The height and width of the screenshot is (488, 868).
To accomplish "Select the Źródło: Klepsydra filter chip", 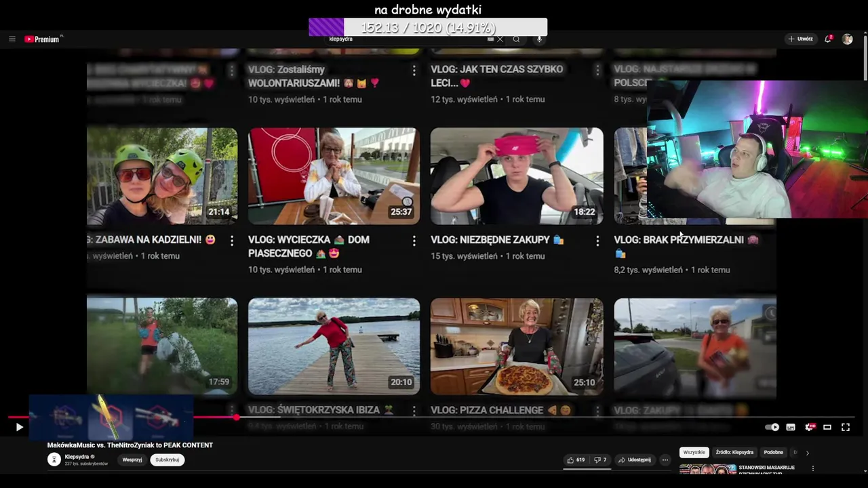I will 734,452.
